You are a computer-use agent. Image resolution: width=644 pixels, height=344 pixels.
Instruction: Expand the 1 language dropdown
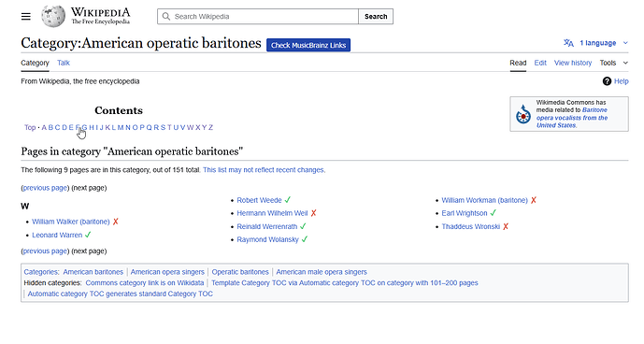coord(603,43)
